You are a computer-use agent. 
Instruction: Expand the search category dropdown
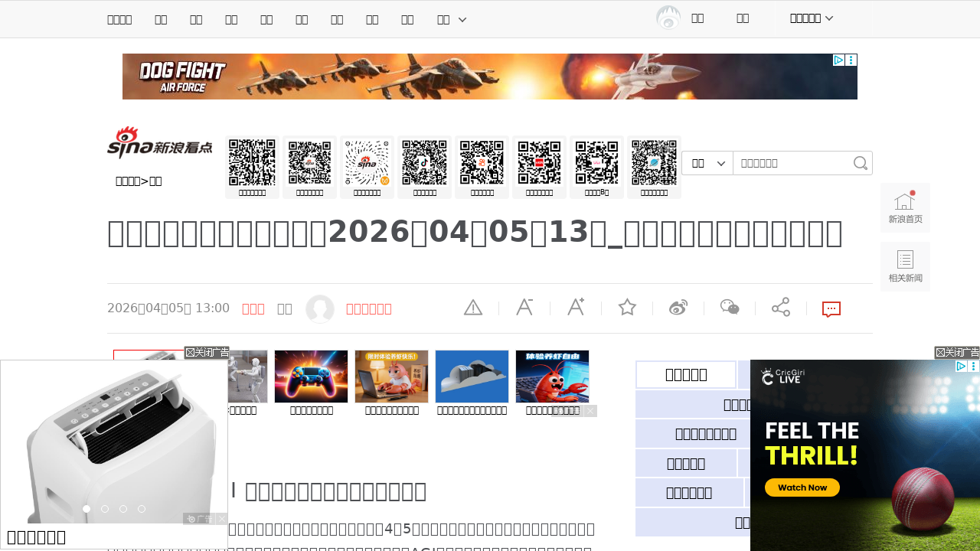pos(707,163)
